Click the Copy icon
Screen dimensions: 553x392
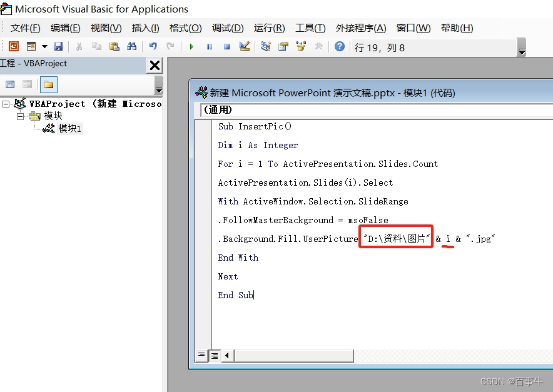tap(96, 46)
